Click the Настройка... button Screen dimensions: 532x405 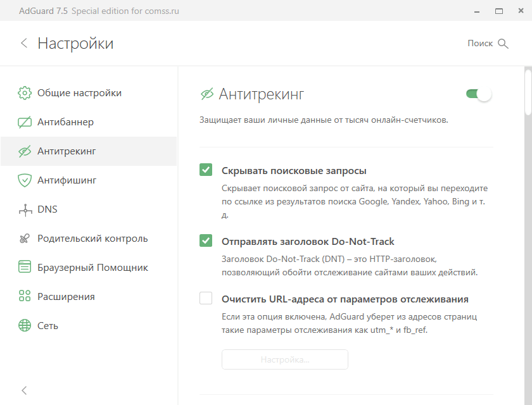[284, 359]
